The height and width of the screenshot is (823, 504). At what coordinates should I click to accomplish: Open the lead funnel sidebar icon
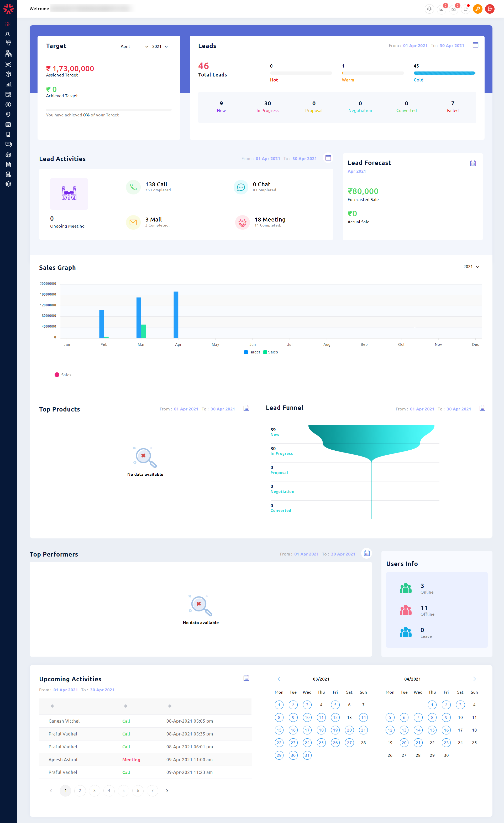[x=8, y=43]
